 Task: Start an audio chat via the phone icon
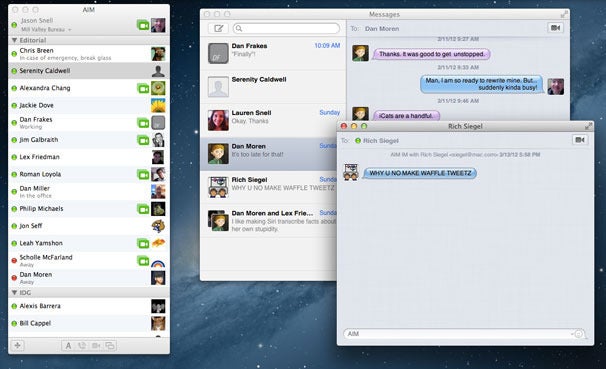(82, 345)
